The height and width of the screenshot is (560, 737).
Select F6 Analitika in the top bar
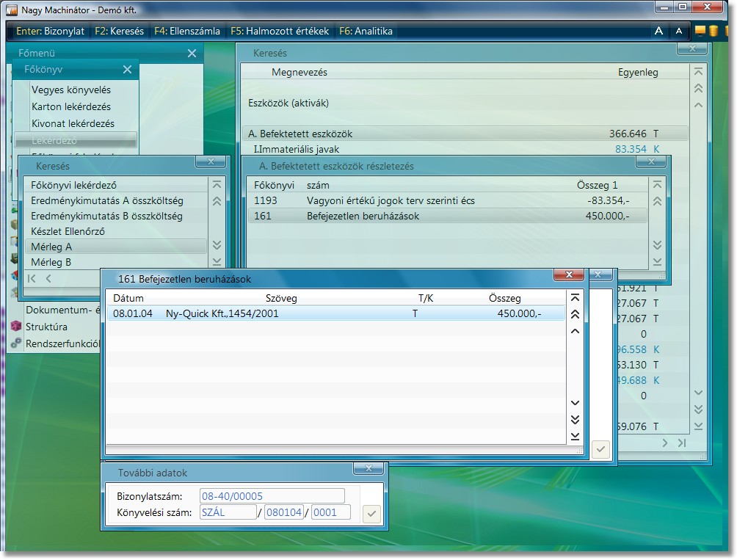[365, 32]
